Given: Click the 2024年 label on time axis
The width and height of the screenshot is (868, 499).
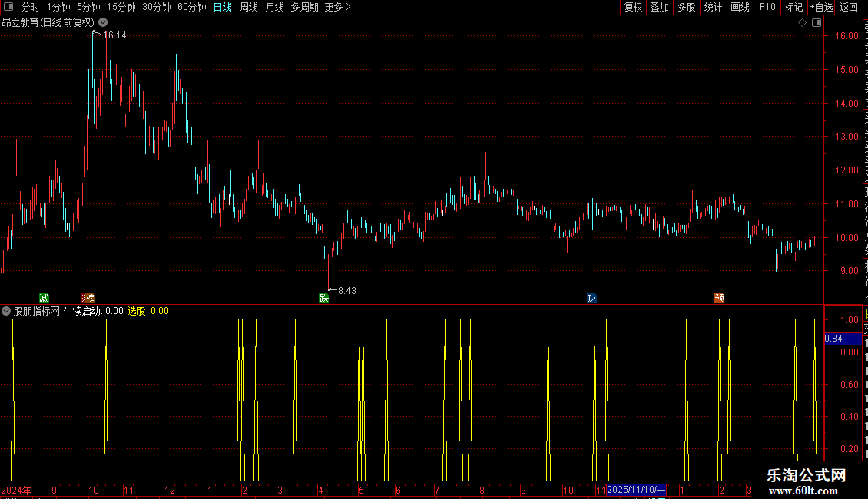Looking at the screenshot, I should tap(16, 490).
